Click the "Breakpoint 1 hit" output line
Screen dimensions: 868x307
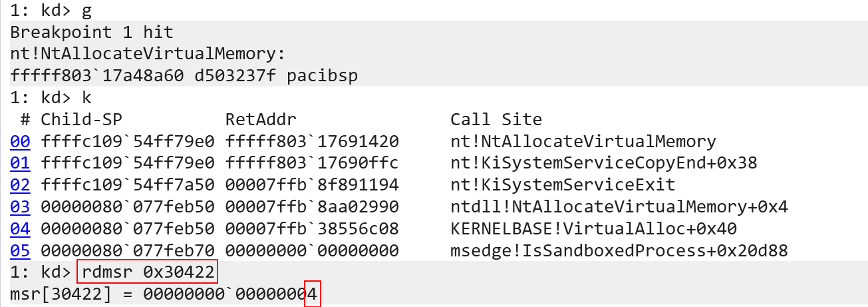(x=91, y=32)
